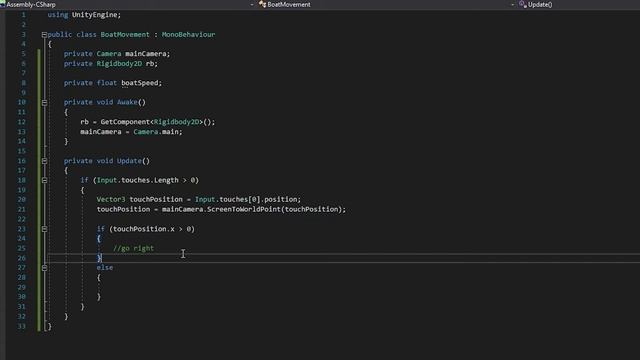Click the ScreenToWorldPoint method call
The image size is (640, 360).
pyautogui.click(x=244, y=209)
